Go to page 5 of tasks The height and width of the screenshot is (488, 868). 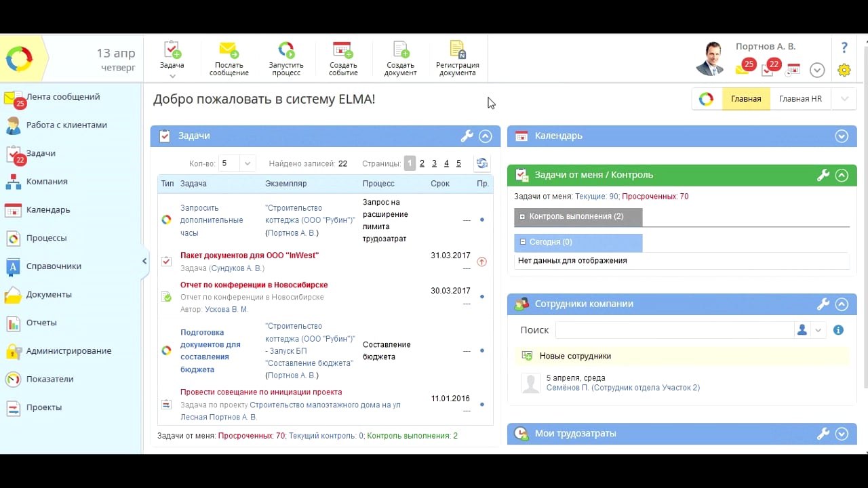pos(458,163)
